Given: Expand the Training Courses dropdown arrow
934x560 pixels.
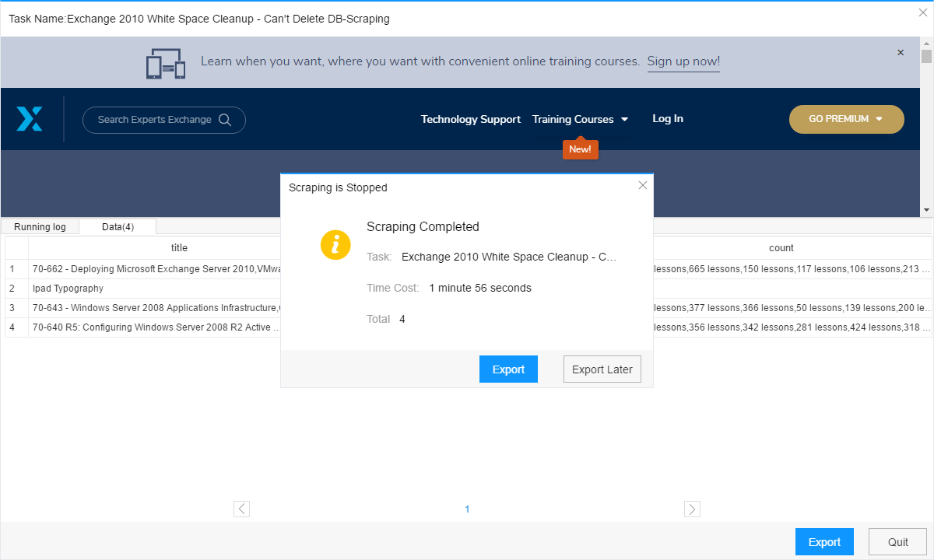Looking at the screenshot, I should (624, 120).
